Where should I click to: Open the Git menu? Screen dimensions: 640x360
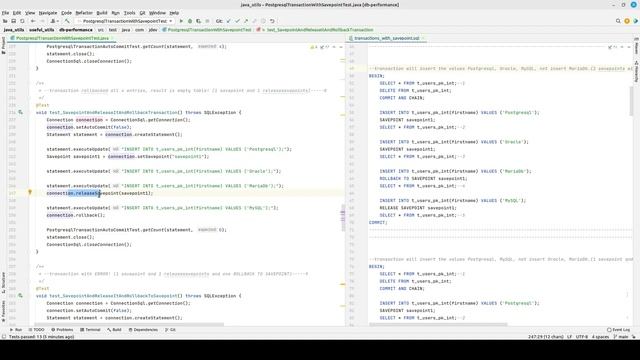pos(142,13)
